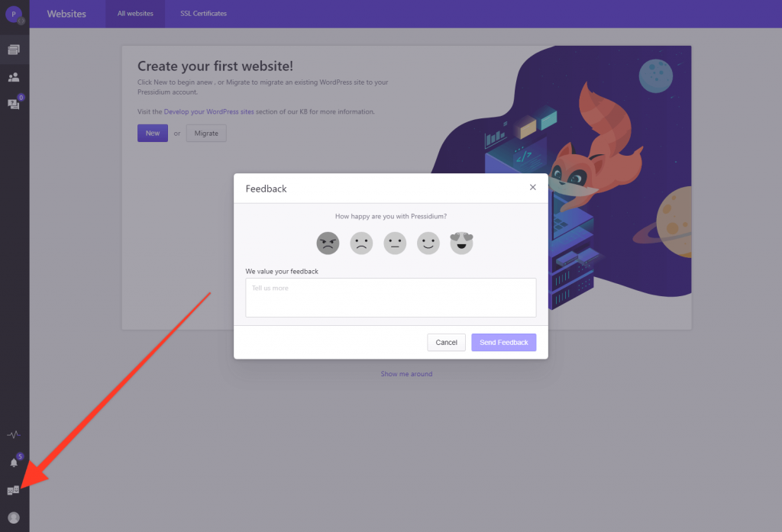Click the Send Feedback button
The image size is (782, 532).
[504, 343]
